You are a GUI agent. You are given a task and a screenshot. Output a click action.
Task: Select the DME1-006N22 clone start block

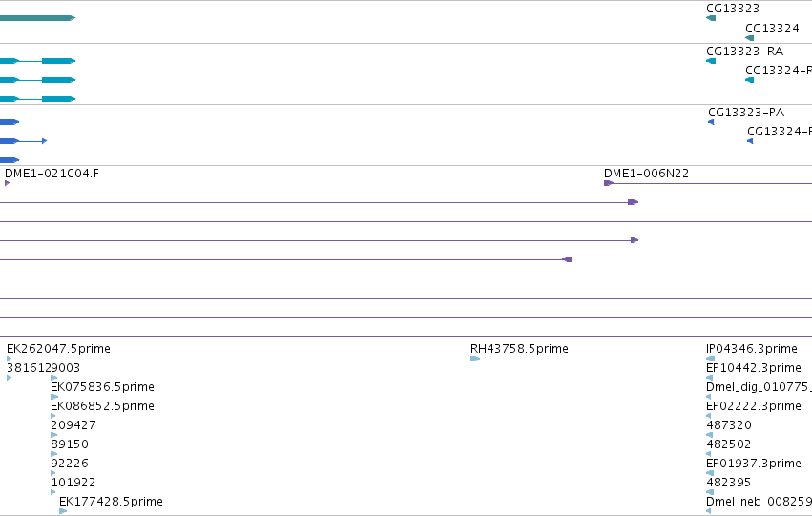(x=609, y=183)
